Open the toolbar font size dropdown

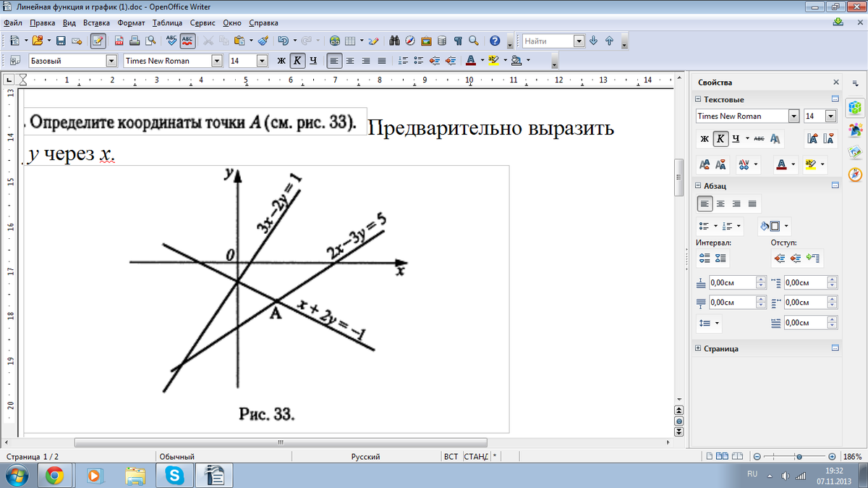point(262,61)
